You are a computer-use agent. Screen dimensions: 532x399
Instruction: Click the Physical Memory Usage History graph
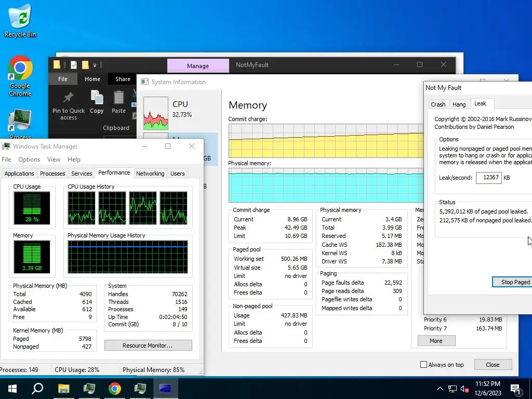128,257
